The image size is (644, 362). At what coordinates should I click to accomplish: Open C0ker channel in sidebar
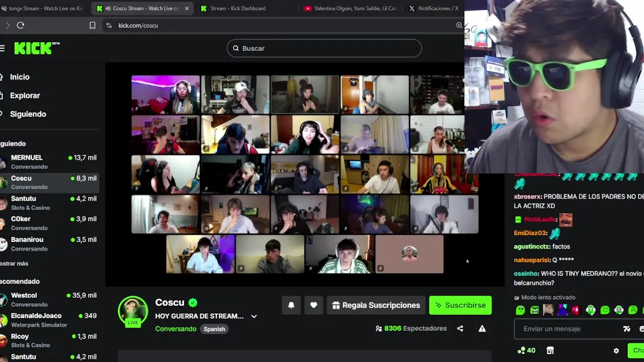coord(49,223)
